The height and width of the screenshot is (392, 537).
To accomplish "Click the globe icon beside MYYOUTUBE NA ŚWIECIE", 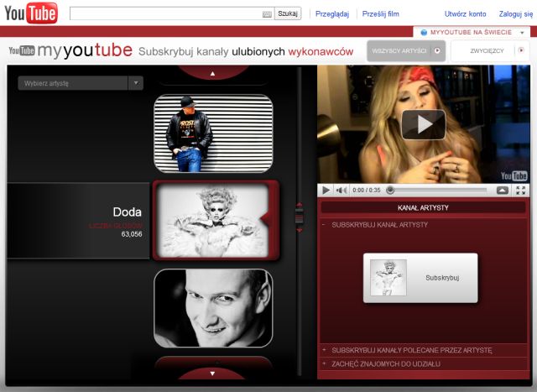I will coord(424,32).
